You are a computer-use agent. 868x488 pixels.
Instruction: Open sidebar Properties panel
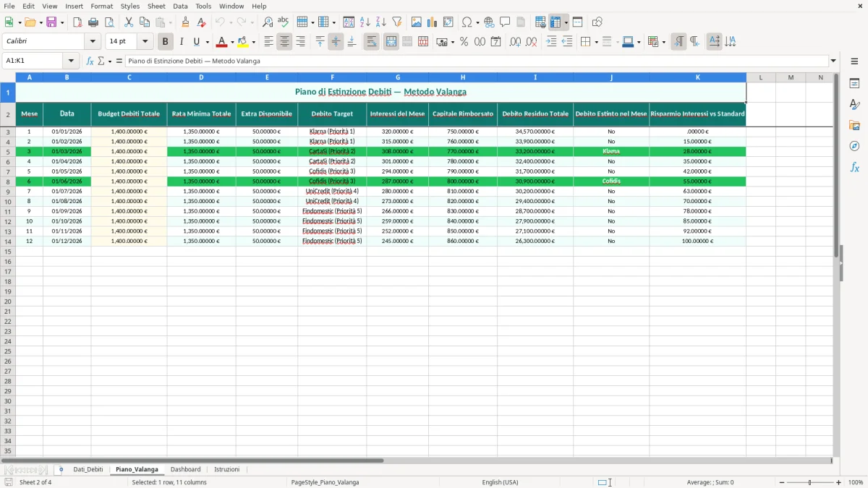point(854,84)
